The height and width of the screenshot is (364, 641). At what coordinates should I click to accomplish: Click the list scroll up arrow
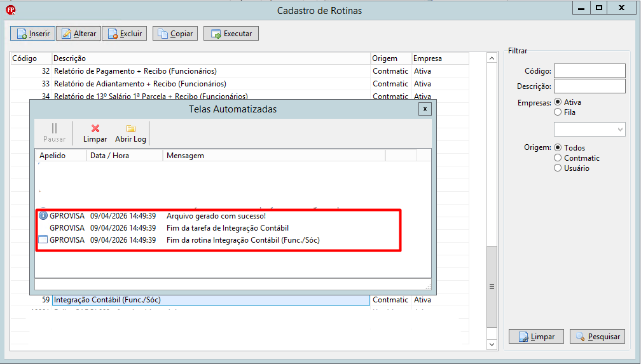coord(492,58)
